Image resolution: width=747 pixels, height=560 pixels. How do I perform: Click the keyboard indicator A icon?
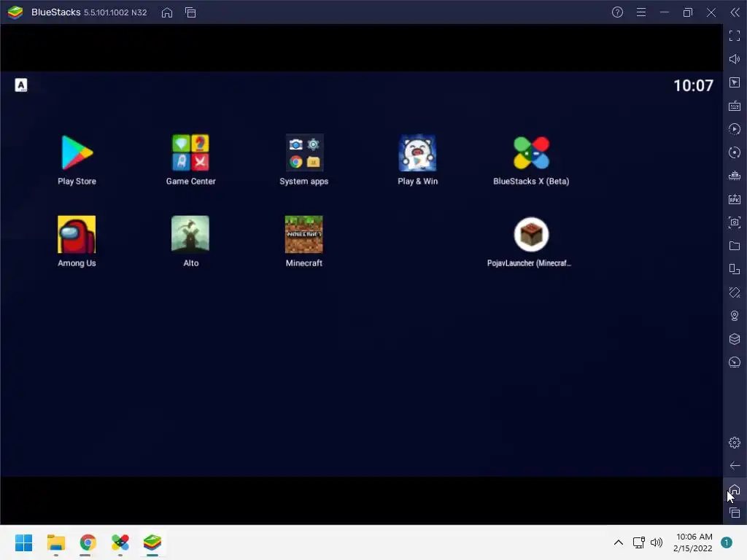pos(21,85)
